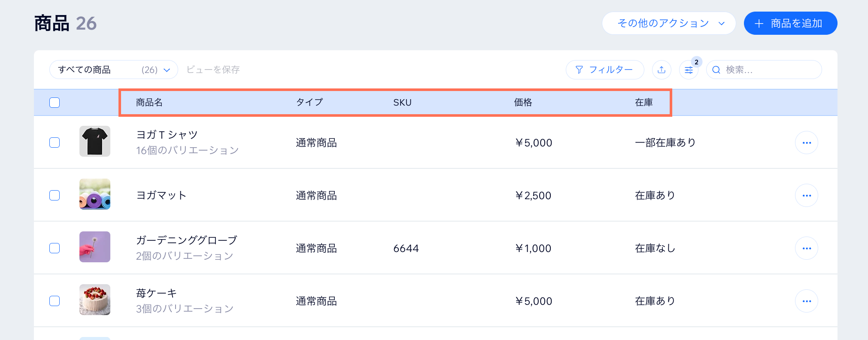Toggle the select-all checkbox in header
868x340 pixels.
click(55, 103)
